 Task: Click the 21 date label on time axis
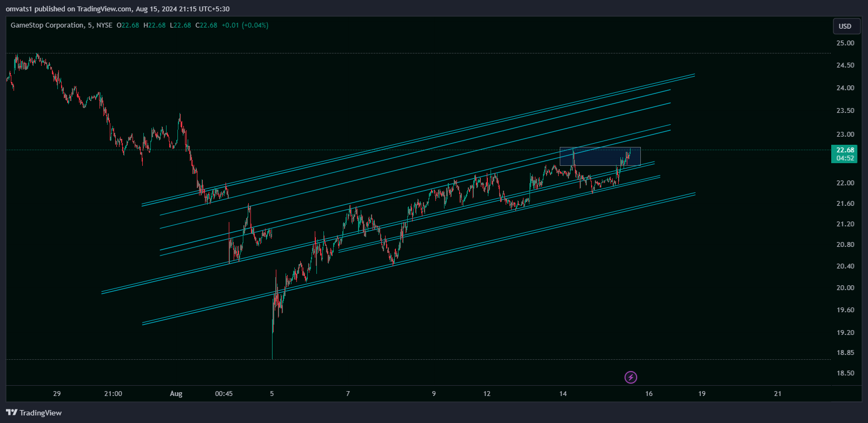pos(778,394)
